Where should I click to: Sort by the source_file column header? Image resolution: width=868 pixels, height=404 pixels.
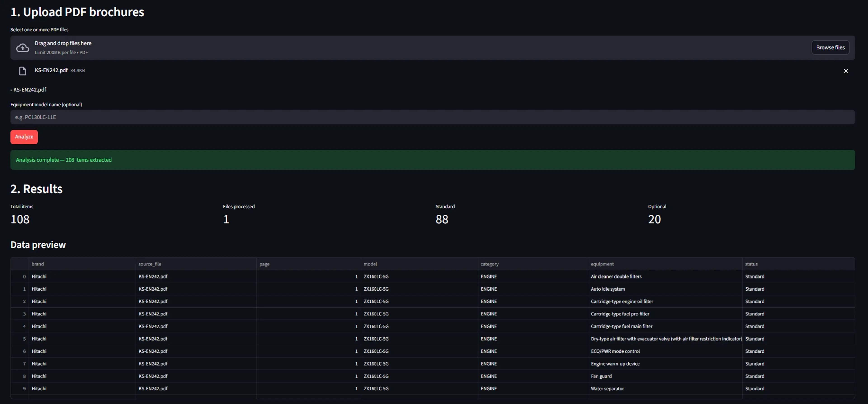point(196,264)
